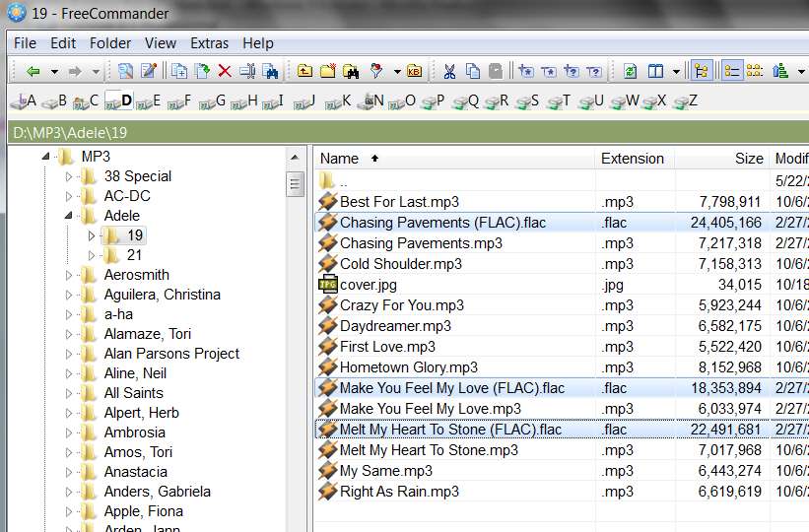The width and height of the screenshot is (809, 532).
Task: Click the move files icon
Action: [x=202, y=71]
